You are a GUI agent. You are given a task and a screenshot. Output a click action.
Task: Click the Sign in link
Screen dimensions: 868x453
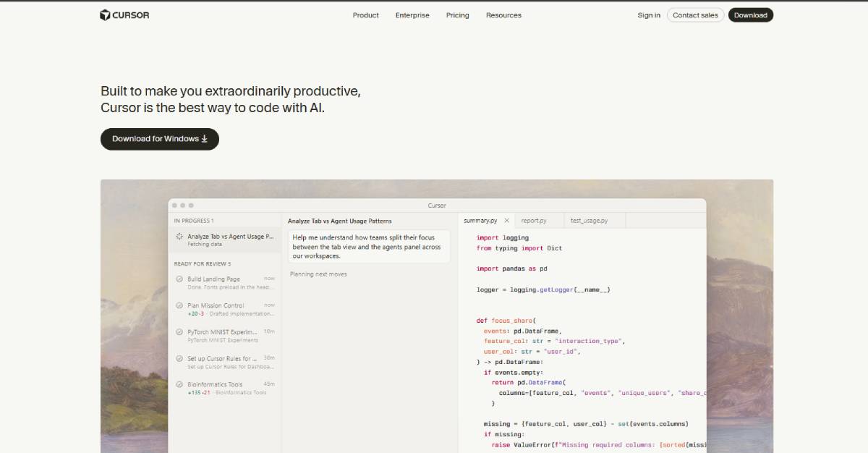(x=649, y=15)
